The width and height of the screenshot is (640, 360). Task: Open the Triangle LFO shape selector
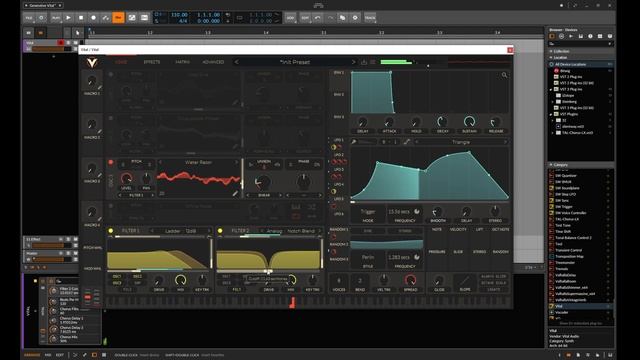(460, 142)
